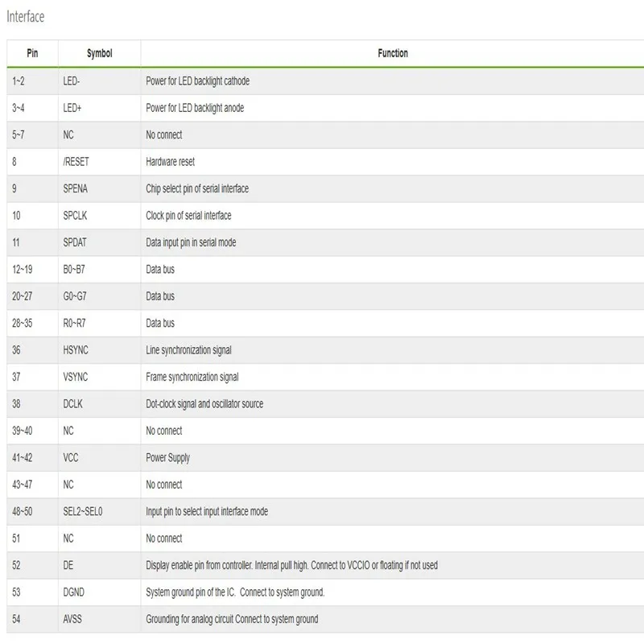Click the /RESET symbol cell
The height and width of the screenshot is (644, 644).
[x=76, y=162]
